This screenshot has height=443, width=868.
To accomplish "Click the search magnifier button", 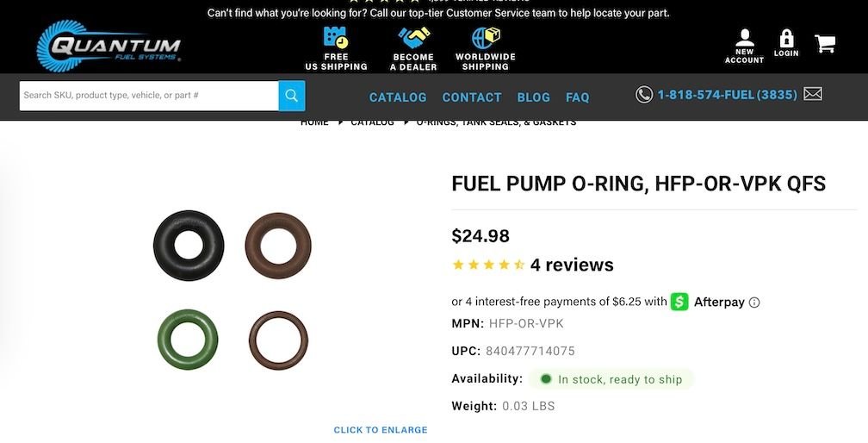I will click(292, 96).
